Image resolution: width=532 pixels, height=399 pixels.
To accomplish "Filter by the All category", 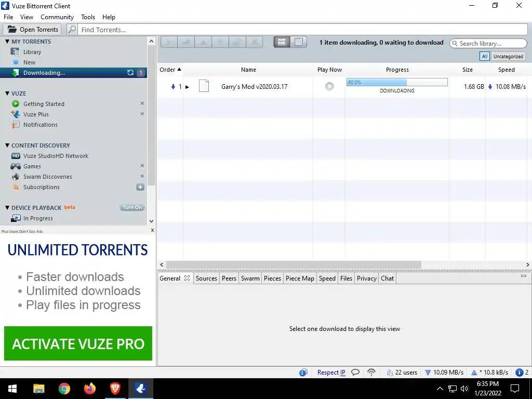I will [x=485, y=56].
